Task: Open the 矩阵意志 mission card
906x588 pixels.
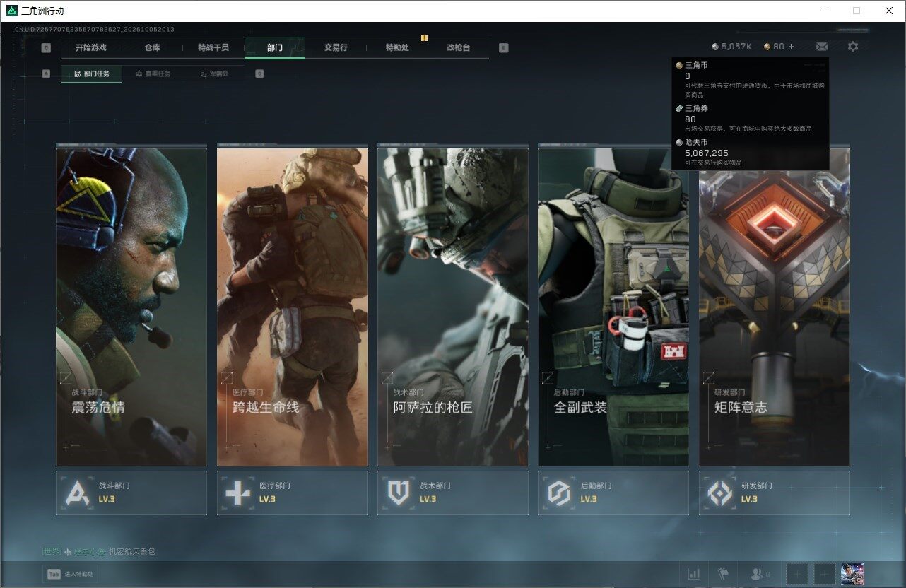Action: [x=775, y=307]
